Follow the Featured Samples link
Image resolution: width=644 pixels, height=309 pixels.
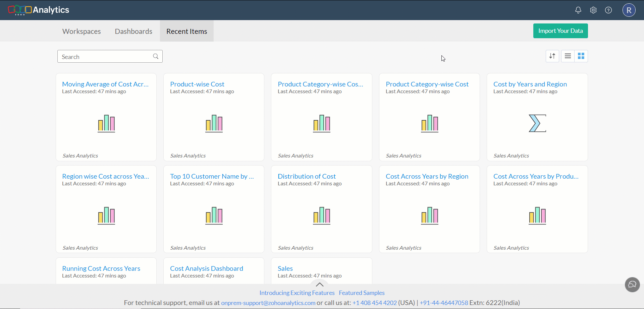point(362,293)
